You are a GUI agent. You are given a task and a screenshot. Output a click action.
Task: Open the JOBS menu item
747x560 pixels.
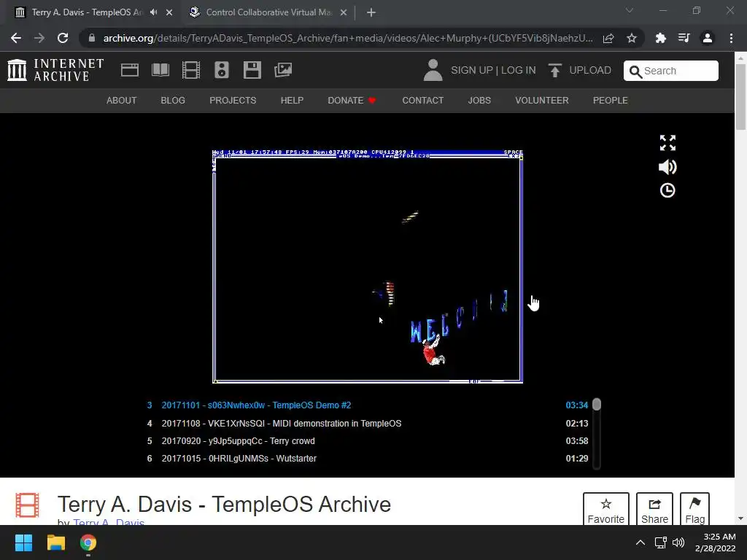479,101
